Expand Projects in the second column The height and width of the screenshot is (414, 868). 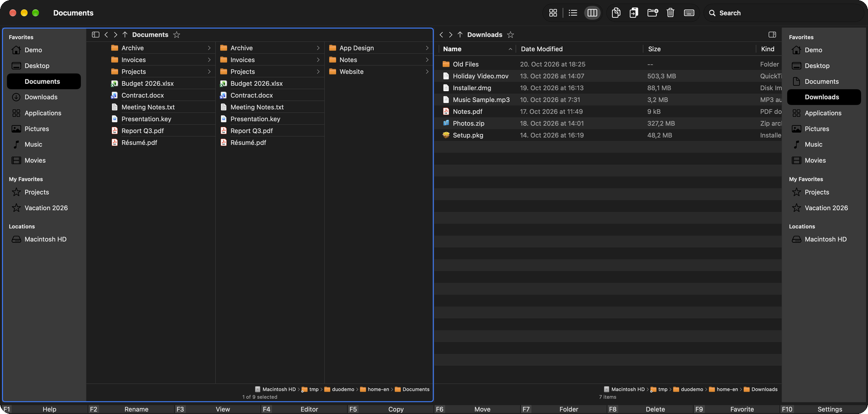(318, 72)
